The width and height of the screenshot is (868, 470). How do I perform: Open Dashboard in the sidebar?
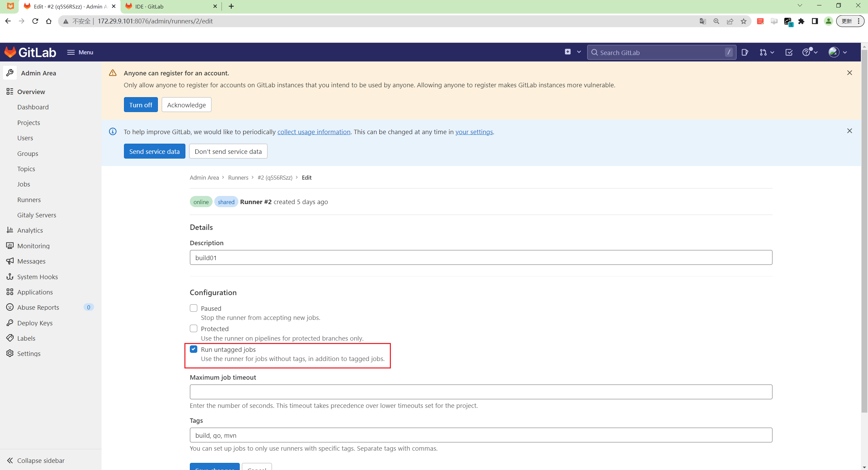33,107
